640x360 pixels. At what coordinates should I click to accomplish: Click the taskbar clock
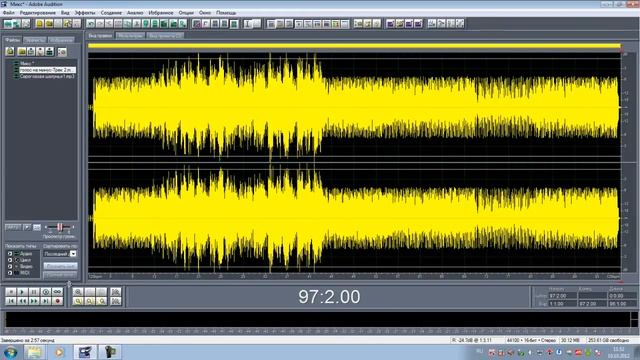point(619,352)
